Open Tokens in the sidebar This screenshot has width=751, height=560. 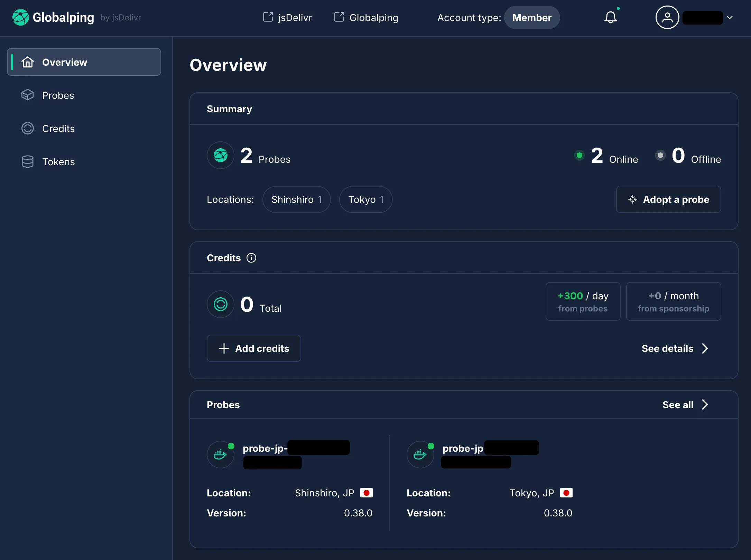(58, 162)
